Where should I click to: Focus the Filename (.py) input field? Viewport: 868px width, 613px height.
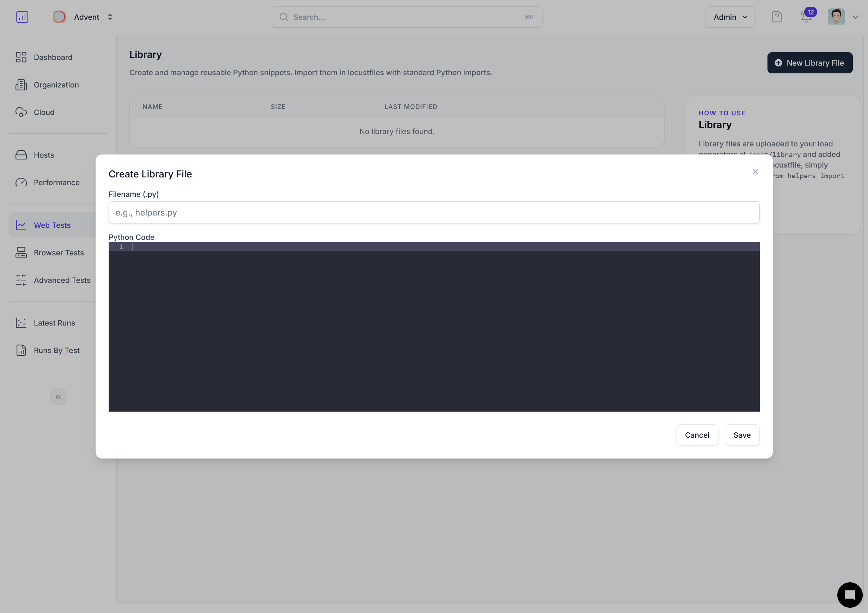point(433,213)
